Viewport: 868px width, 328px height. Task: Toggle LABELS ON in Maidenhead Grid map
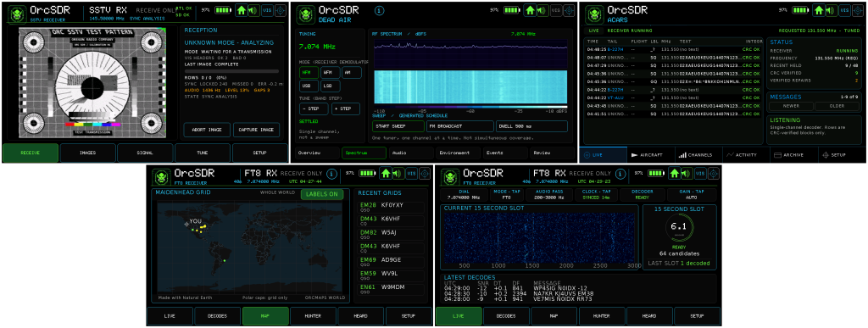coord(322,194)
